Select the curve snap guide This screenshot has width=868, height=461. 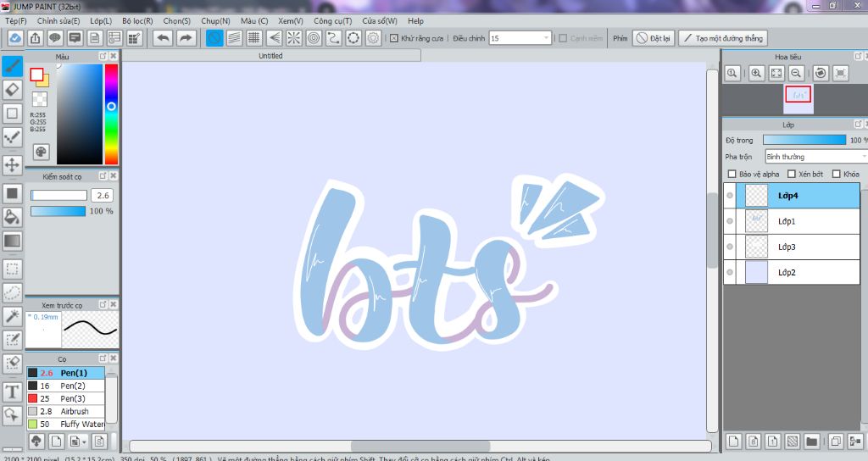pos(333,38)
